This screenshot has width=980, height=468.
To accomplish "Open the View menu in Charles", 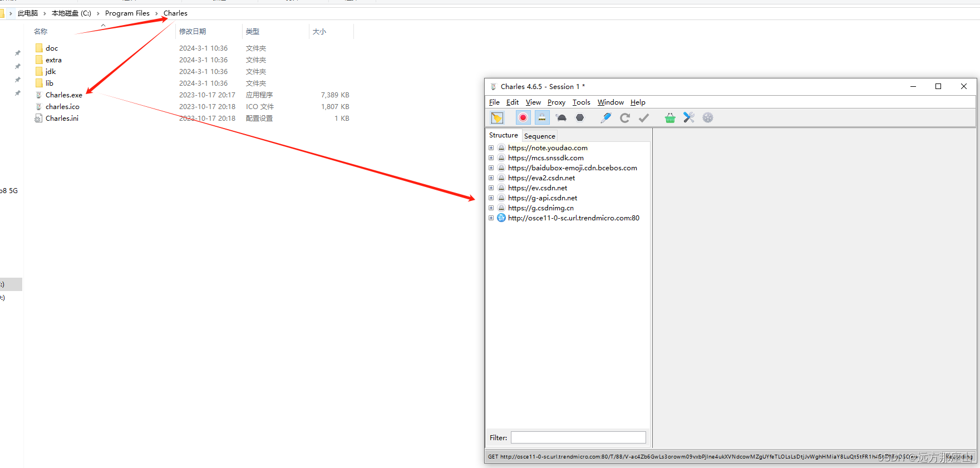I will 533,102.
